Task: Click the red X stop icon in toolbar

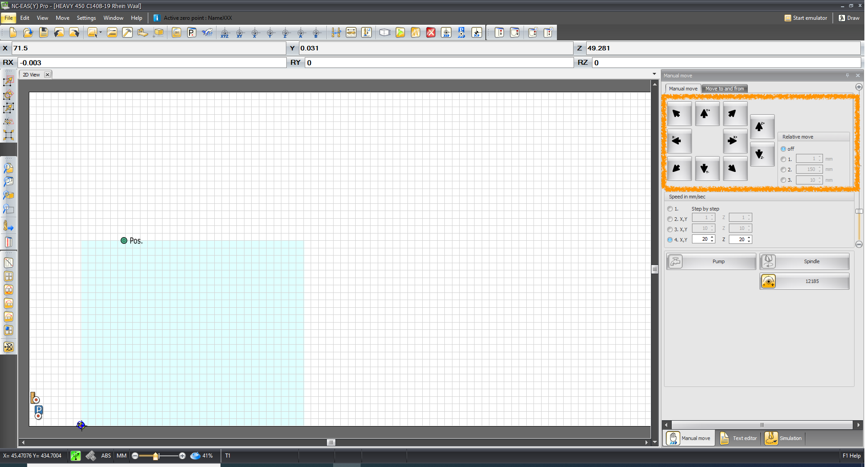Action: (x=431, y=32)
